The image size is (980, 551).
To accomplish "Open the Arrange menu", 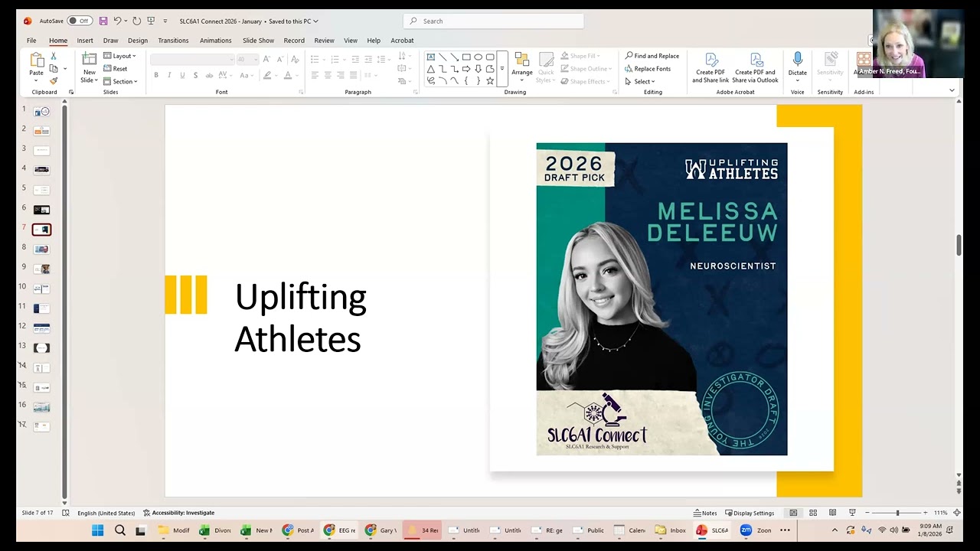I will click(522, 67).
